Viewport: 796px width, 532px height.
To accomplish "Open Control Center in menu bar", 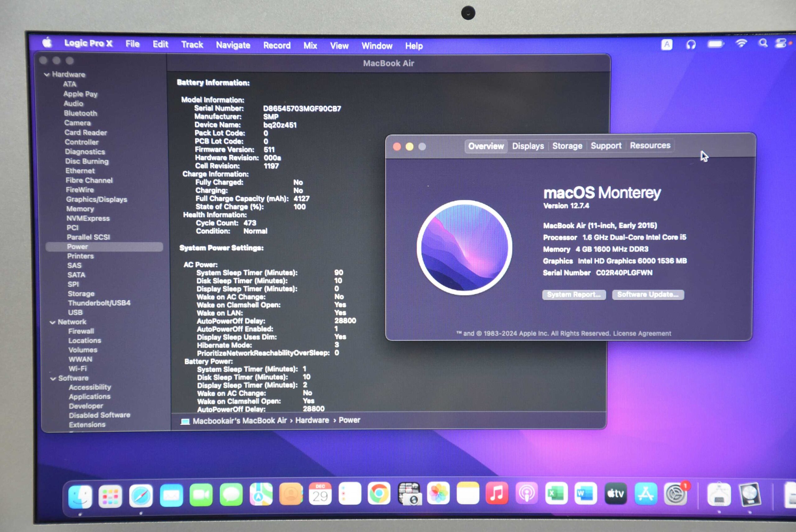I will tap(781, 44).
